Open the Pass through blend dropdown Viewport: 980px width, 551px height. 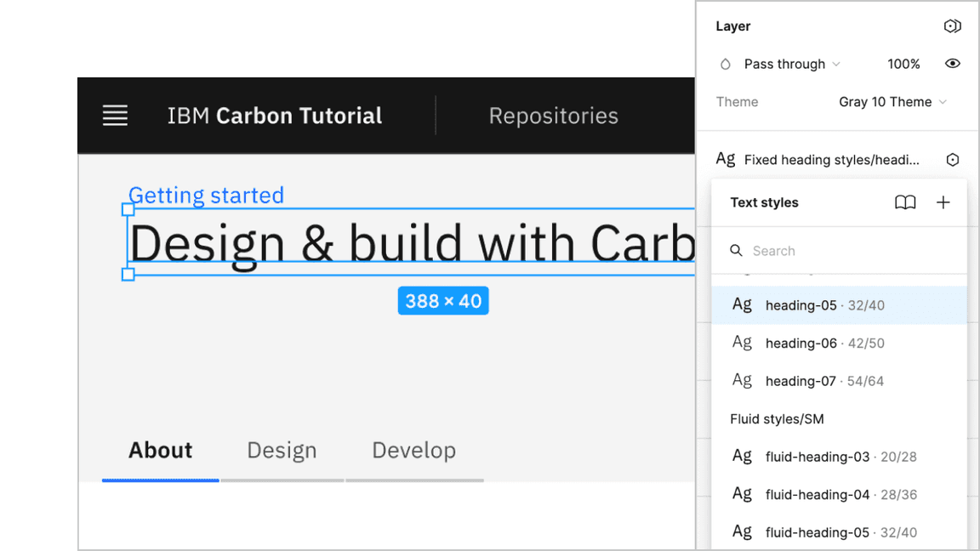[791, 64]
